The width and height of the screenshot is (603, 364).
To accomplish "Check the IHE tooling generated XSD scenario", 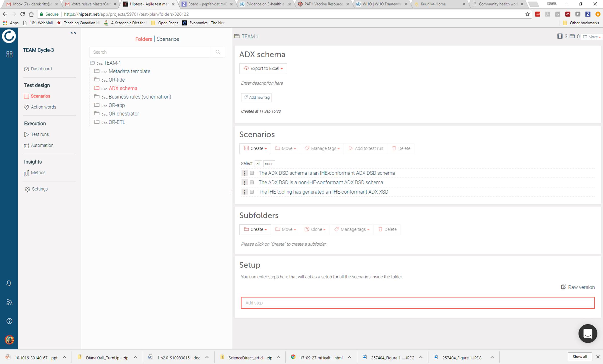I will click(x=252, y=192).
